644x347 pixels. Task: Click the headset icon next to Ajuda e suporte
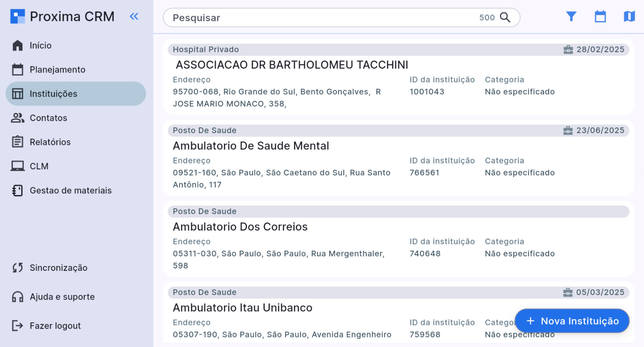click(x=18, y=296)
